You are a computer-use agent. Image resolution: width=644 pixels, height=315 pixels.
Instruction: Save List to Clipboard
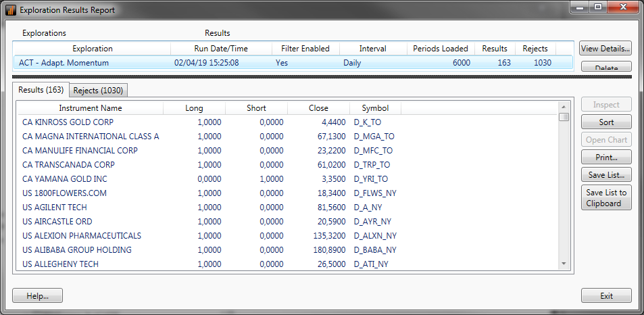[606, 197]
